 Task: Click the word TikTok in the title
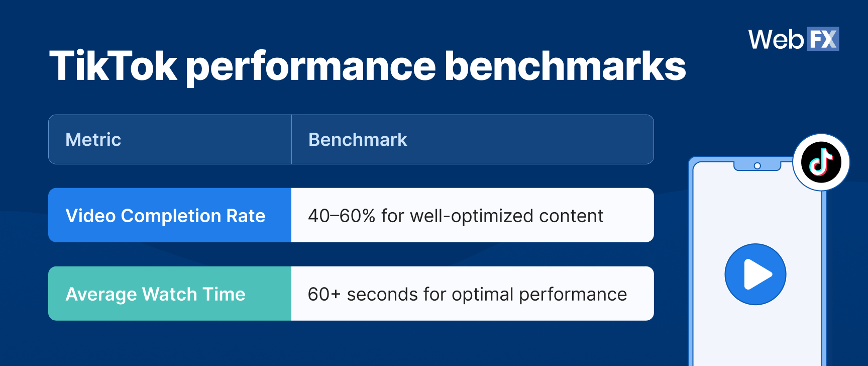click(113, 66)
